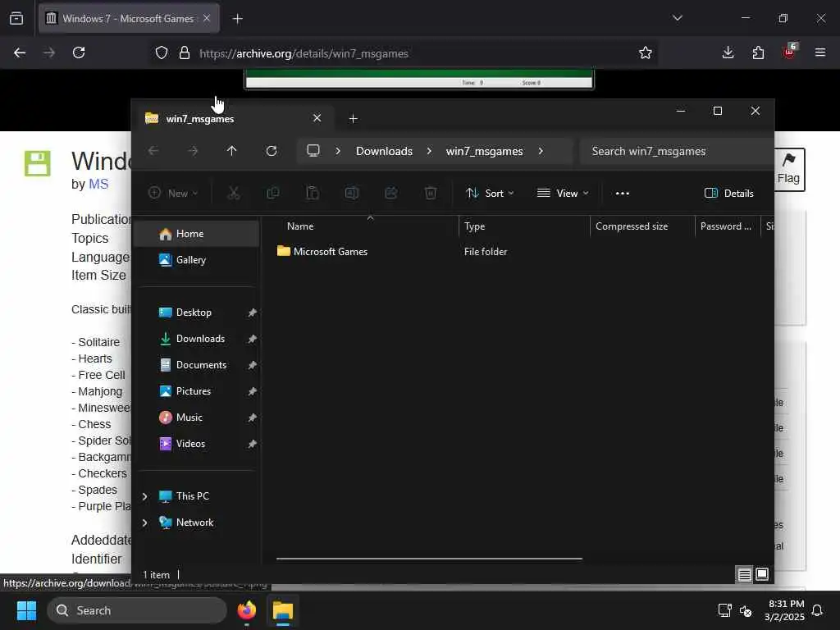This screenshot has width=840, height=630.
Task: Click the Search win7_msgames field
Action: pyautogui.click(x=677, y=151)
